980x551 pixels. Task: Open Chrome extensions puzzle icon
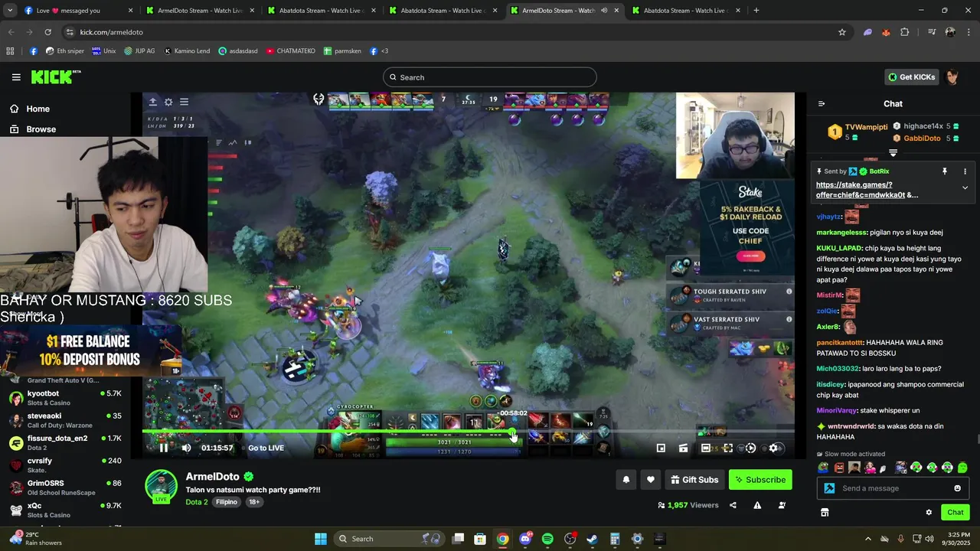(x=905, y=32)
